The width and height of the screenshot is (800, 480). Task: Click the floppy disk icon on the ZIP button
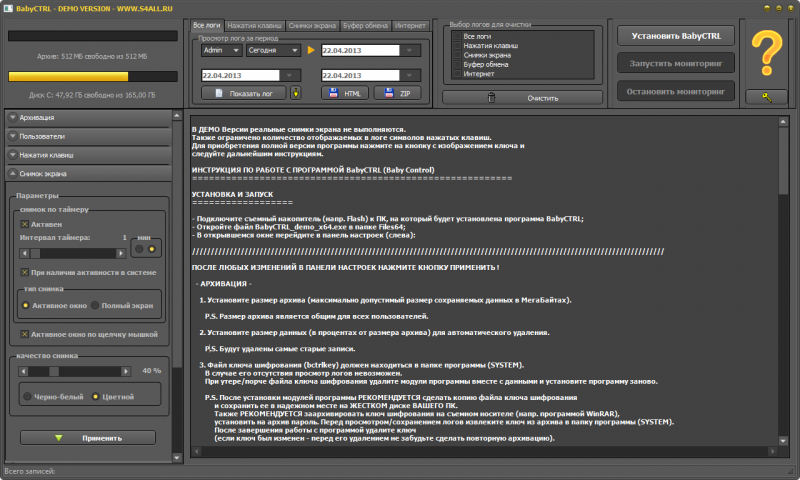pos(389,93)
